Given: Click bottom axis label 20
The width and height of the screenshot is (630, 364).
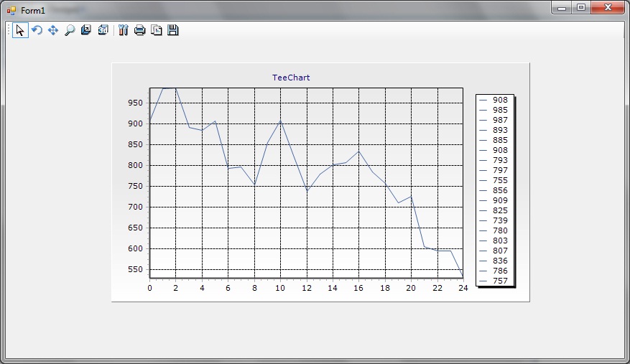Looking at the screenshot, I should click(411, 288).
